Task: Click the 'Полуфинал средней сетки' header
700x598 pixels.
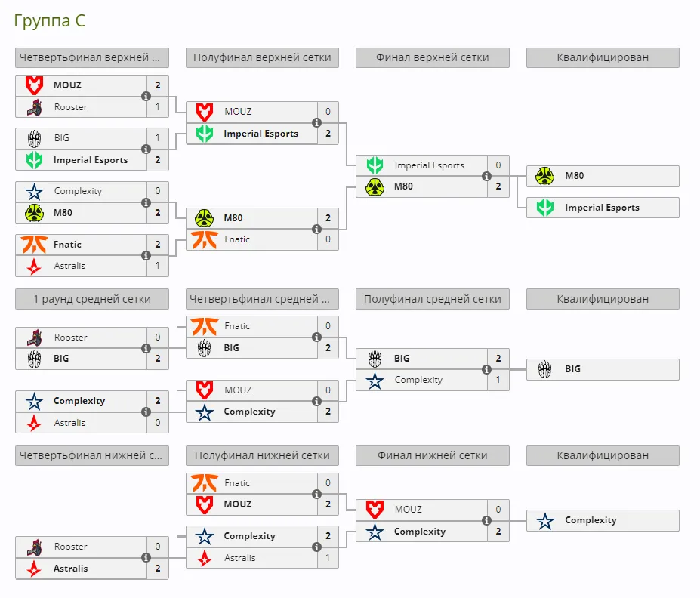Action: 432,299
